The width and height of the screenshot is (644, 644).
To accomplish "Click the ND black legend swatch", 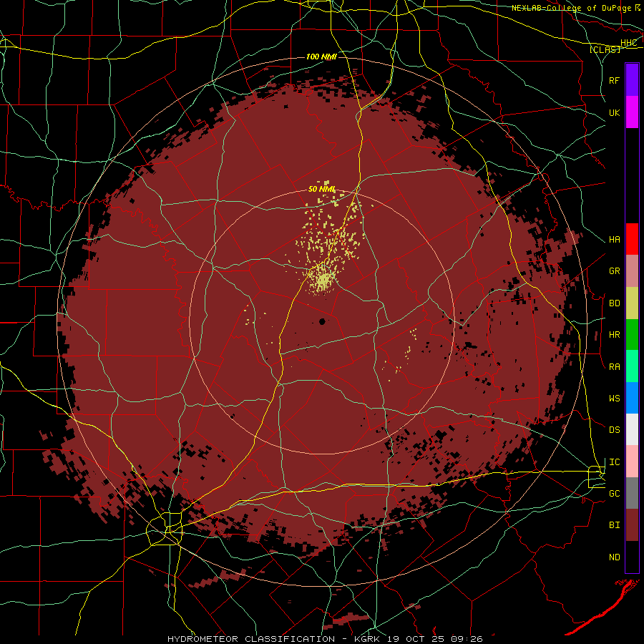I will 632,557.
